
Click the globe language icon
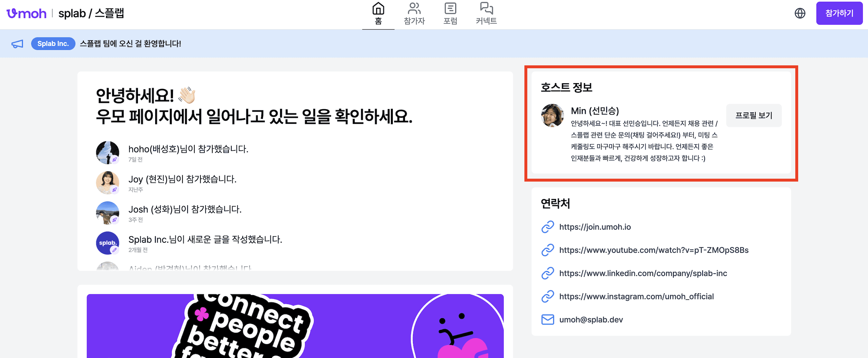click(x=799, y=14)
